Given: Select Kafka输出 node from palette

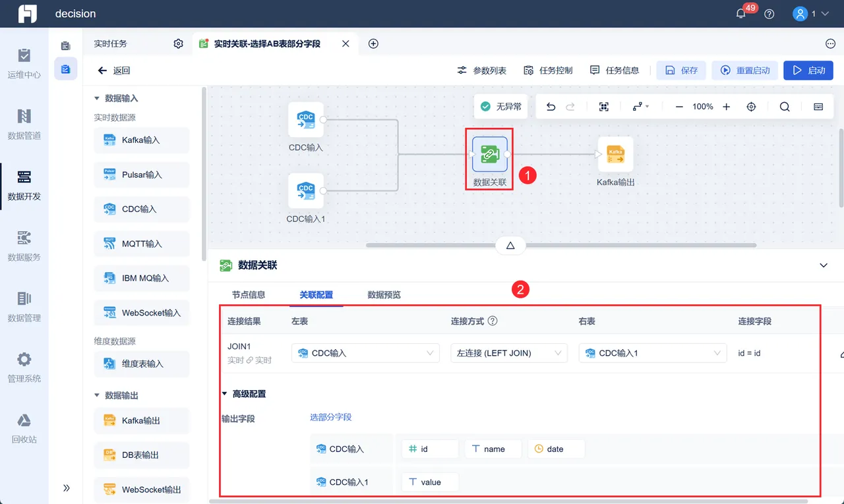Looking at the screenshot, I should pyautogui.click(x=141, y=420).
